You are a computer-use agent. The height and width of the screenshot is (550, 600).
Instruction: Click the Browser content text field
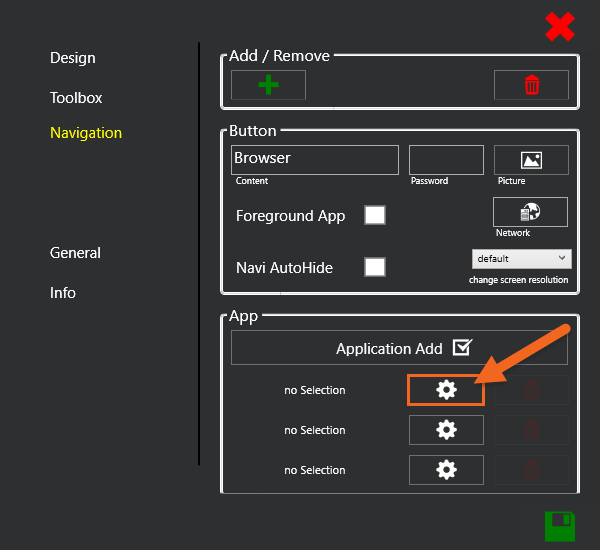[315, 159]
